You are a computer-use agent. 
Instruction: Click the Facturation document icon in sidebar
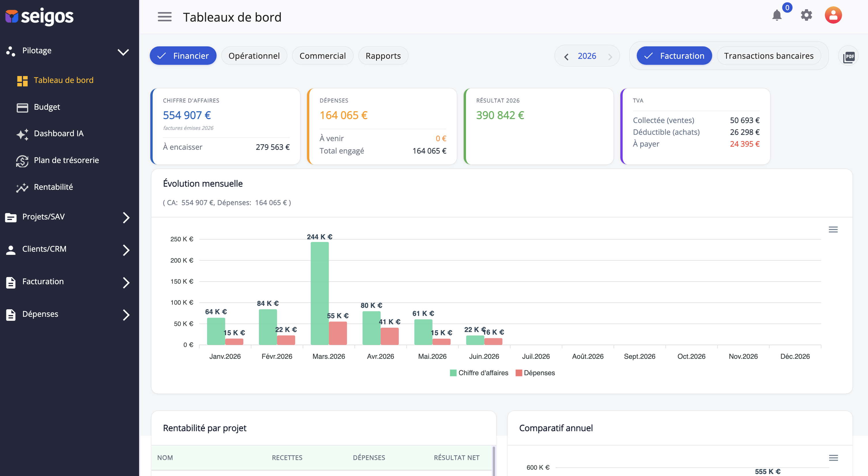pos(11,282)
